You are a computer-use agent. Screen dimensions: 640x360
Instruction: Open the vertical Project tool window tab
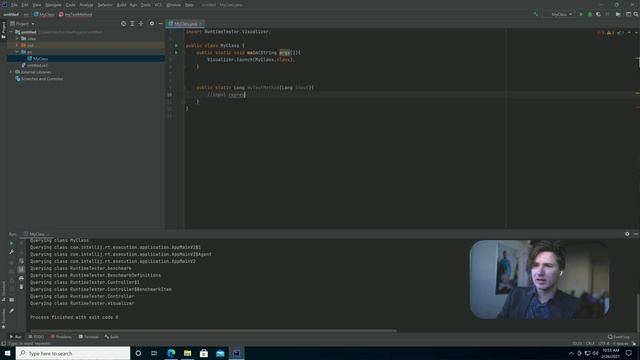3,30
